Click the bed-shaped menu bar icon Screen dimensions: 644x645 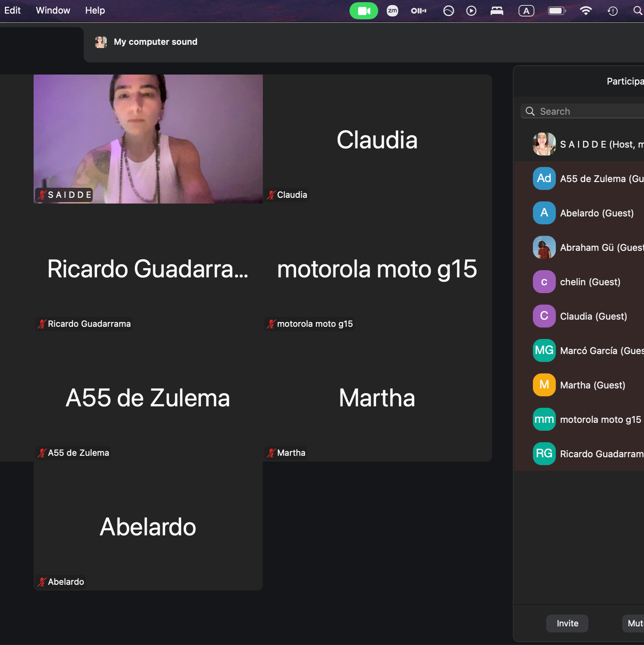click(x=497, y=11)
